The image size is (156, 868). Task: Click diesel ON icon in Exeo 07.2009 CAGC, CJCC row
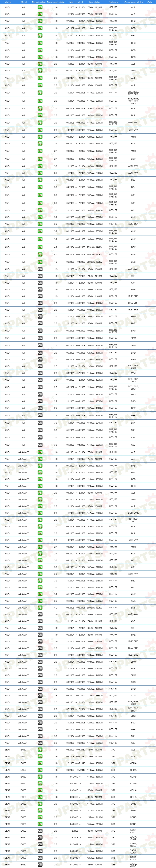coord(40,865)
